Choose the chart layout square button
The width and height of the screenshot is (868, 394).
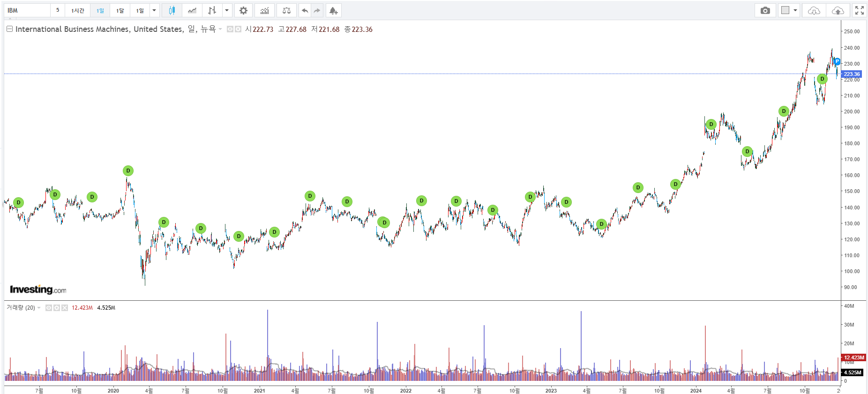pyautogui.click(x=786, y=10)
